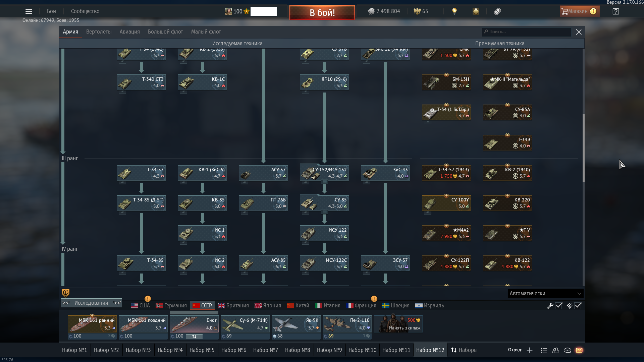This screenshot has width=644, height=362.
Task: Click the ticket icon in top bar
Action: 497,11
